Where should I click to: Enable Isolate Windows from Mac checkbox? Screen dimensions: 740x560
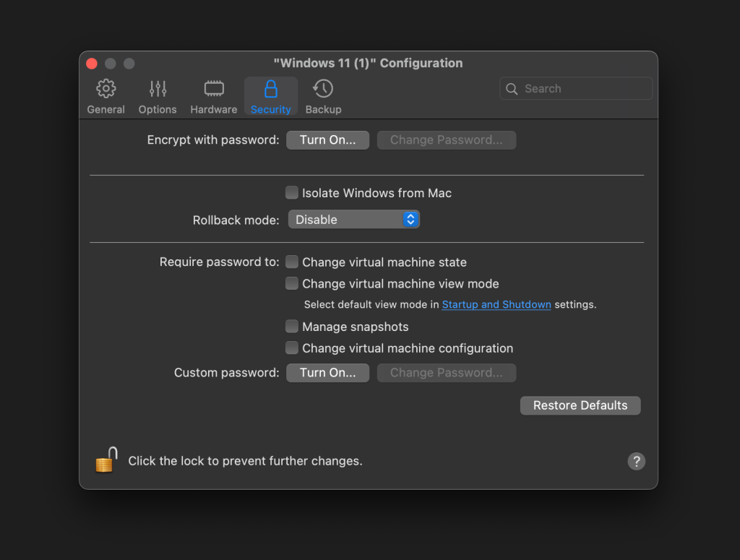(x=292, y=193)
